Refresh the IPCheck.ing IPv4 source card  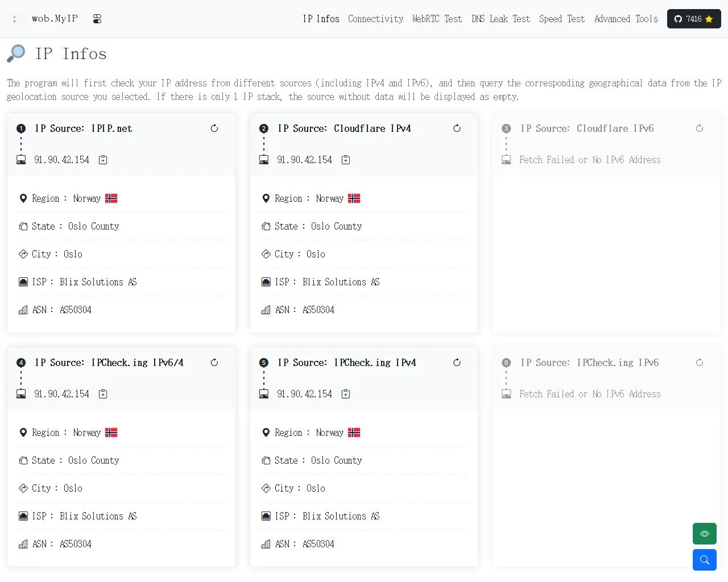tap(457, 363)
